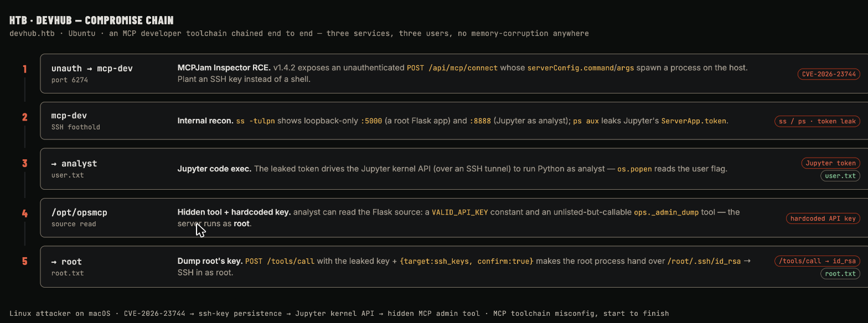This screenshot has width=868, height=323.
Task: Select the 'mcp-dev' step 2 title
Action: point(69,116)
